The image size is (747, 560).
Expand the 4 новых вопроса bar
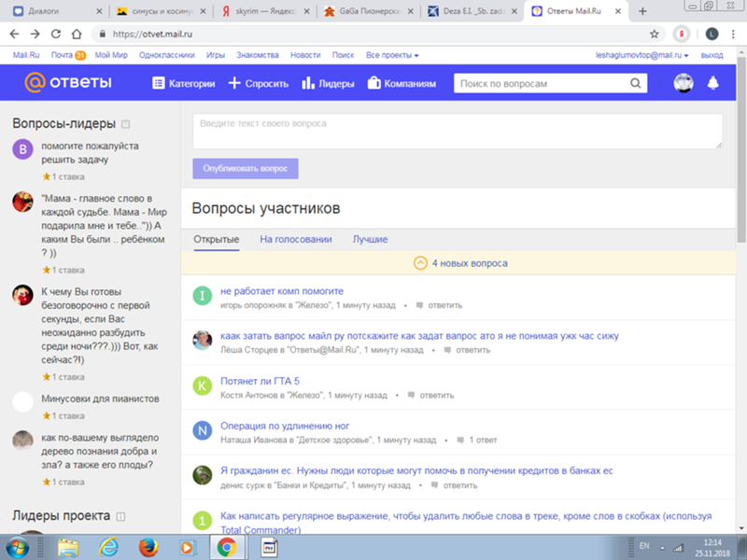coord(458,263)
